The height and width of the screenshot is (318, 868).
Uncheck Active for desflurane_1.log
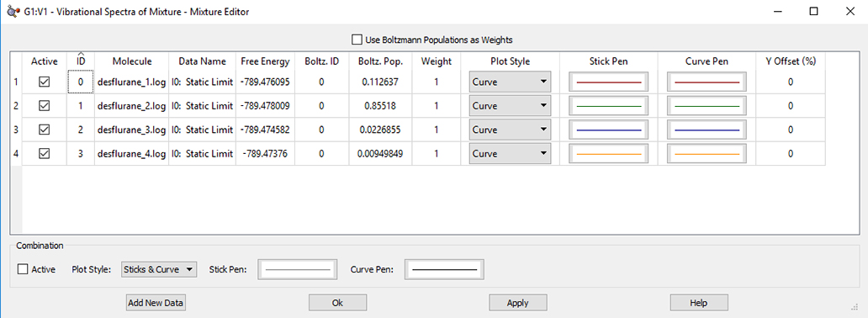pyautogui.click(x=44, y=82)
